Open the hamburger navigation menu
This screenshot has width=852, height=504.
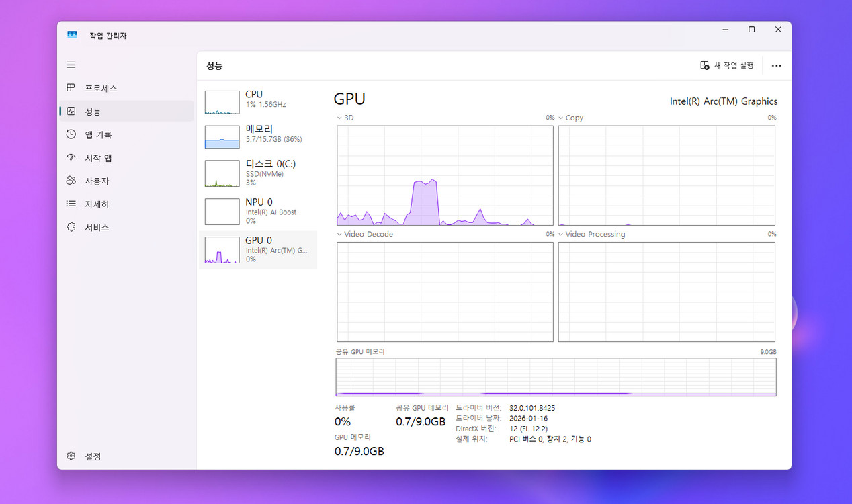[71, 65]
